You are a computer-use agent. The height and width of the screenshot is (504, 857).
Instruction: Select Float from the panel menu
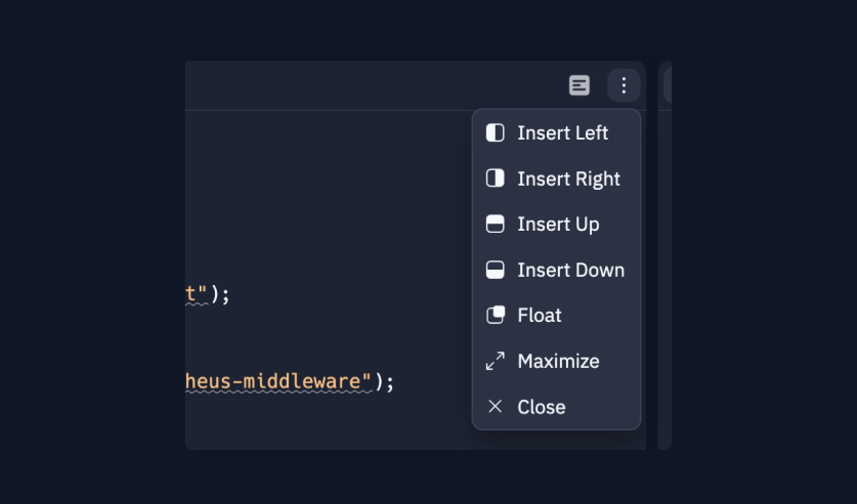pos(540,315)
